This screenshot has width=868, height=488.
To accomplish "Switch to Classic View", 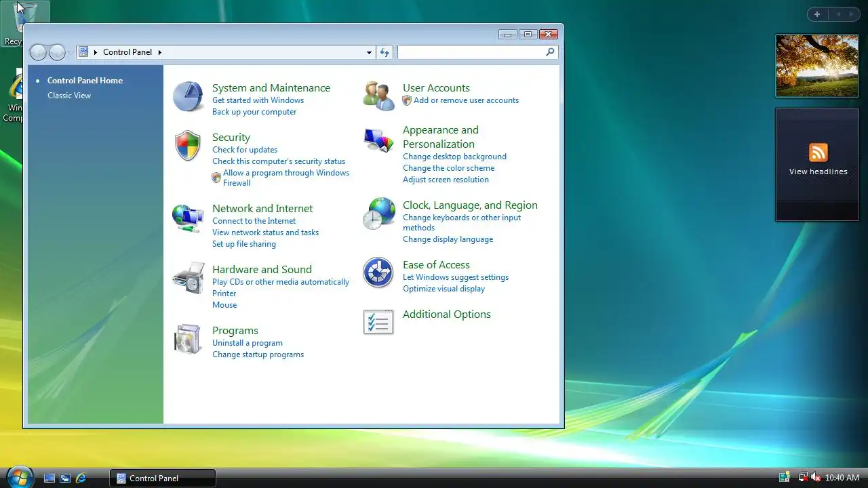I will (x=69, y=96).
